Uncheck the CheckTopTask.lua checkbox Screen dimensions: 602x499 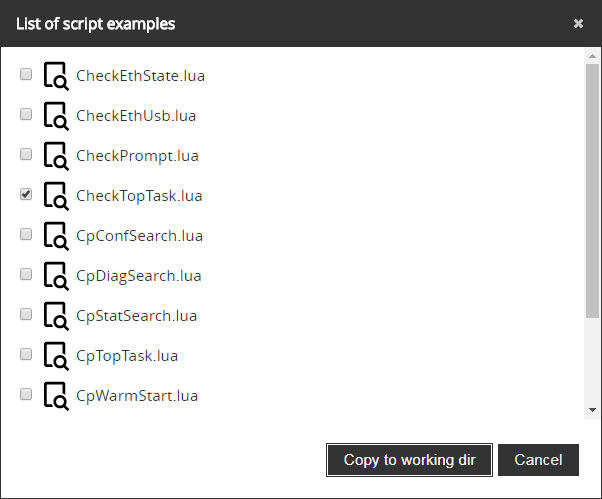[26, 195]
